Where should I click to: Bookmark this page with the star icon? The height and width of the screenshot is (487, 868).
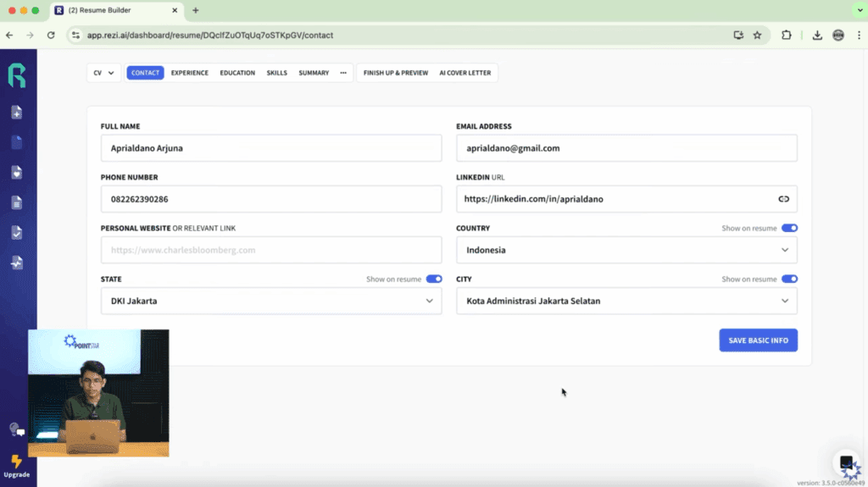coord(757,35)
